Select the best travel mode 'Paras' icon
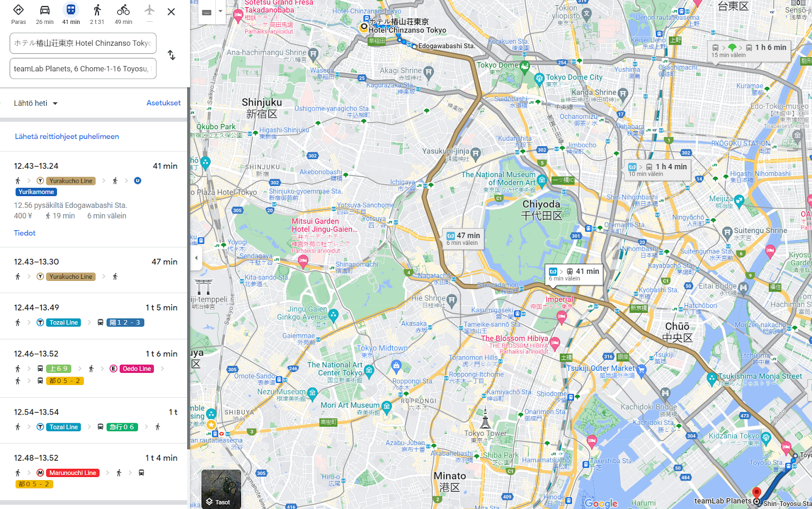This screenshot has height=509, width=812. pos(18,14)
